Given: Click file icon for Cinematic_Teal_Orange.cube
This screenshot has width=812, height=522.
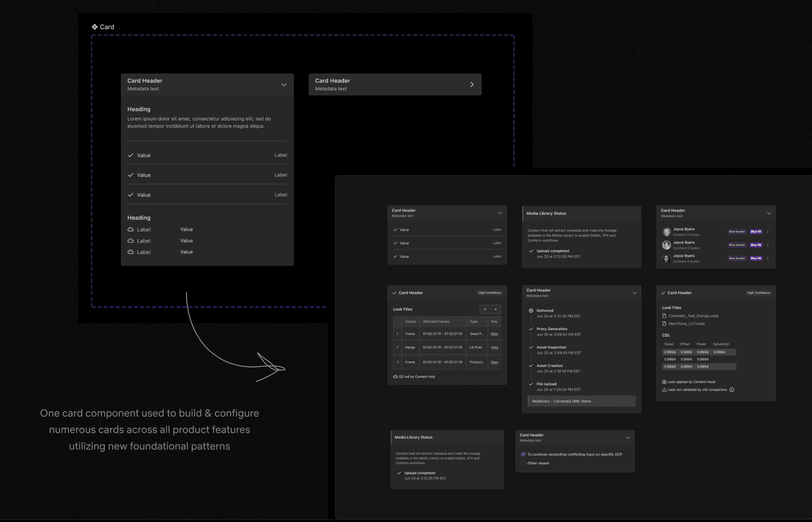Looking at the screenshot, I should pos(665,316).
